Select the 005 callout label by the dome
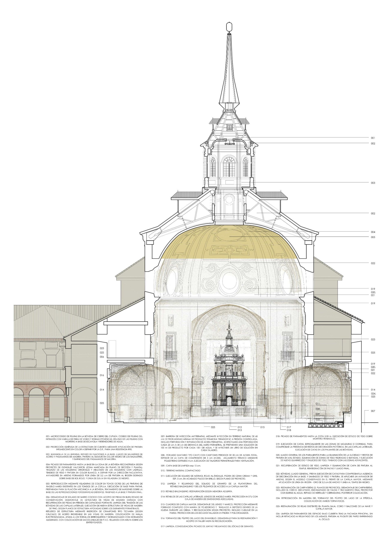 [x=373, y=238]
